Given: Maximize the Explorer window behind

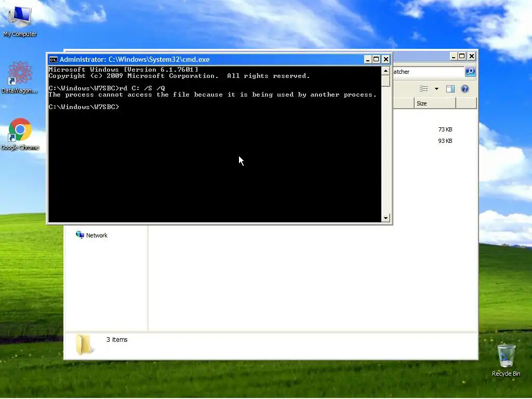Looking at the screenshot, I should [x=462, y=56].
